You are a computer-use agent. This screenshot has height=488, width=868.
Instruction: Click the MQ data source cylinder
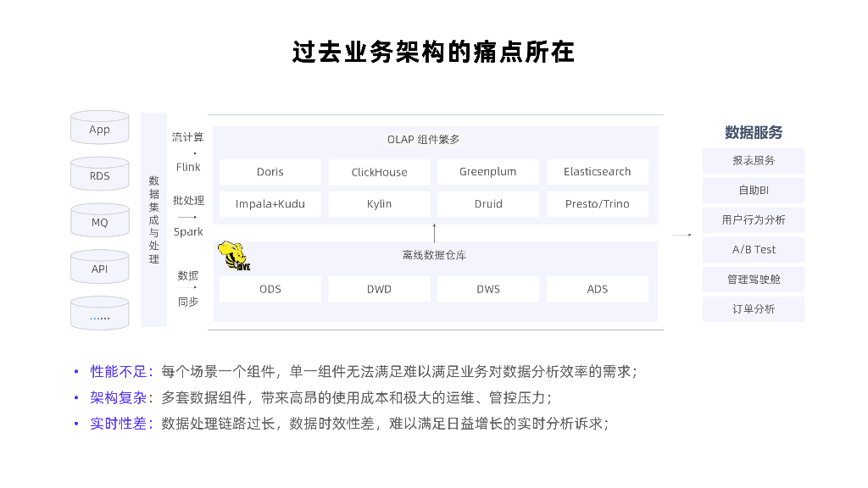pos(100,221)
